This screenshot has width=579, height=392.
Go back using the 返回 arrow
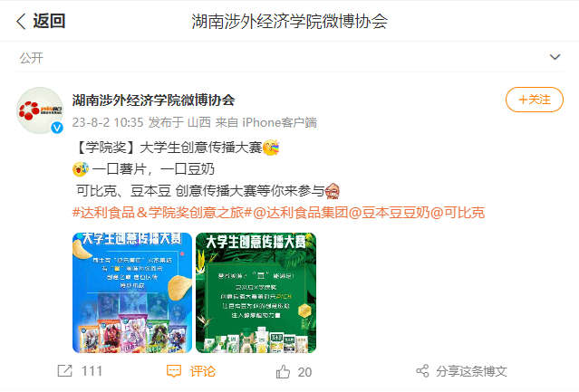(22, 21)
